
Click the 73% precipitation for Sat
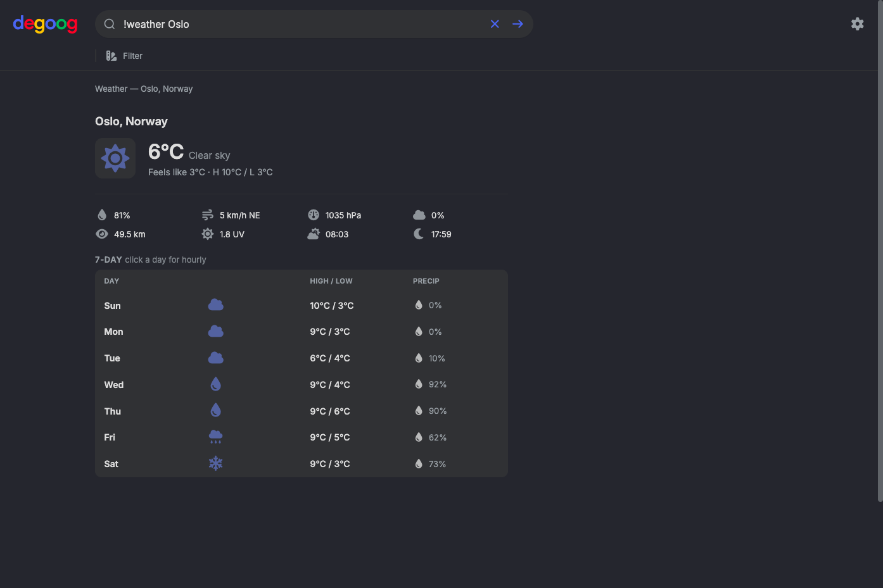(437, 464)
